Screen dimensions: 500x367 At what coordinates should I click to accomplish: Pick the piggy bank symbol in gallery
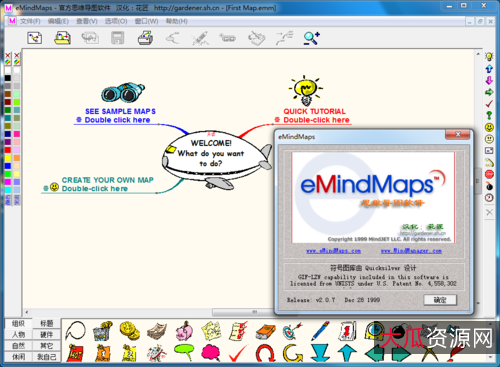click(x=184, y=331)
